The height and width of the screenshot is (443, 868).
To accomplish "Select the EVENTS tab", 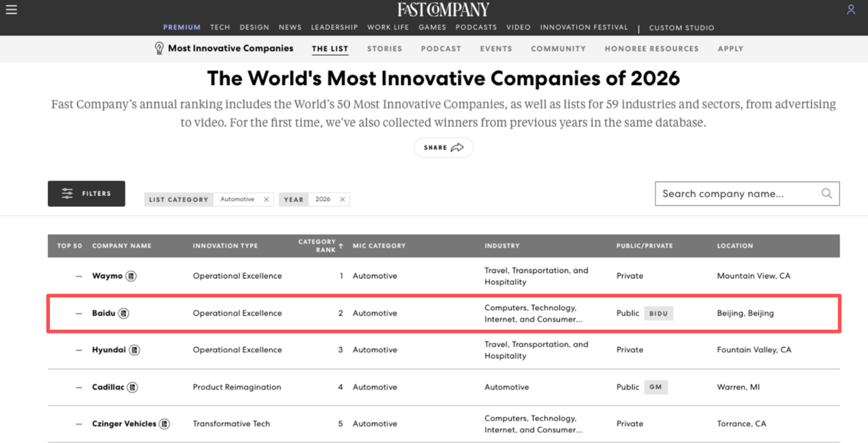I will click(495, 49).
